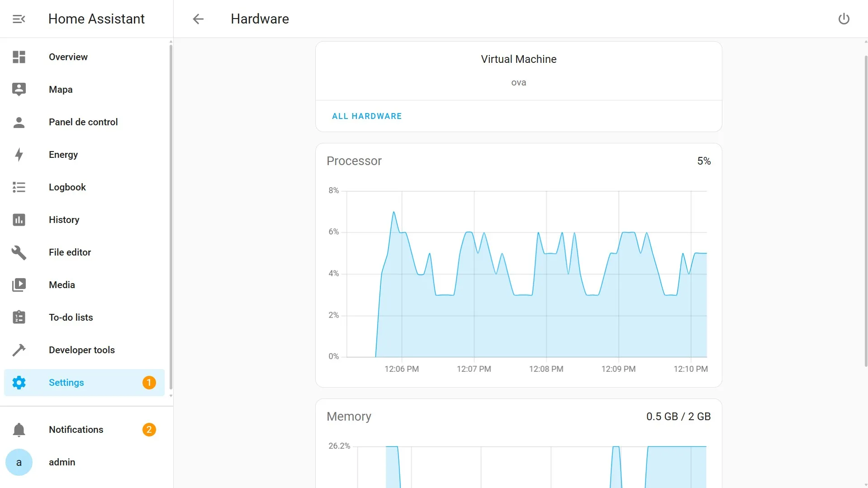Click the admin user avatar
The image size is (868, 488).
pos(19,462)
